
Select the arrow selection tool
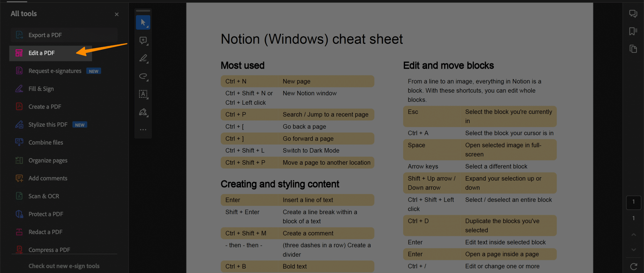[143, 23]
